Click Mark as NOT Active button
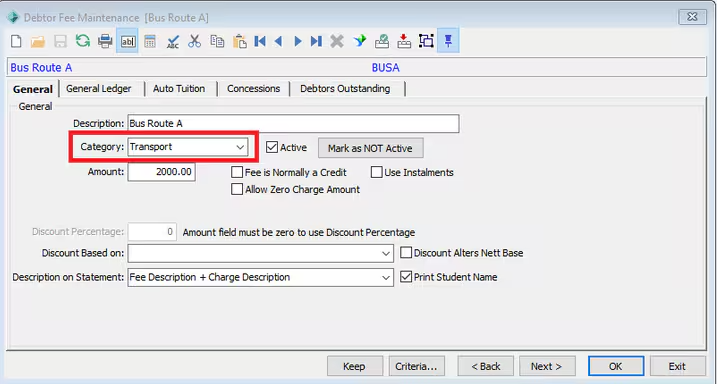This screenshot has width=717, height=384. tap(370, 148)
